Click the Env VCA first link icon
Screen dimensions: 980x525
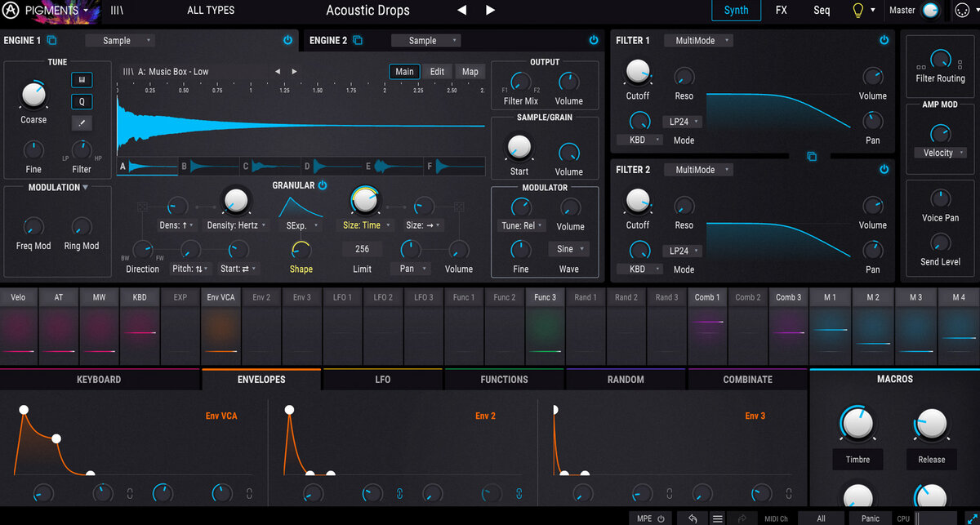coord(130,492)
